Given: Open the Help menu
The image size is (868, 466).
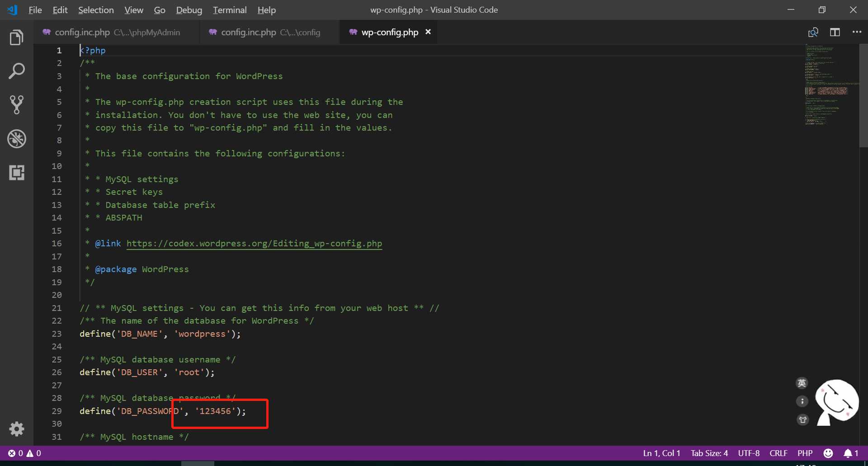Looking at the screenshot, I should (267, 10).
